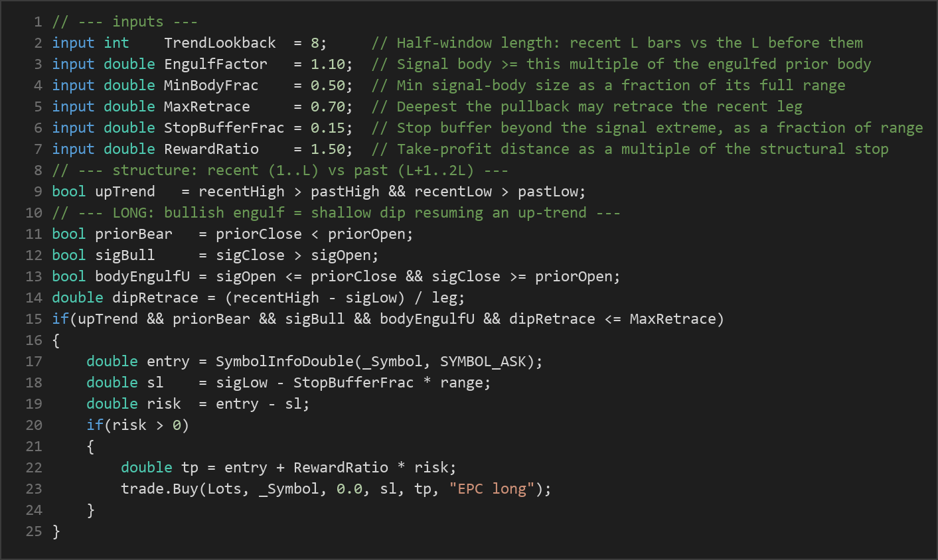Click the value 1.10 of EngulfFactor
Image resolution: width=938 pixels, height=560 pixels.
tap(328, 64)
